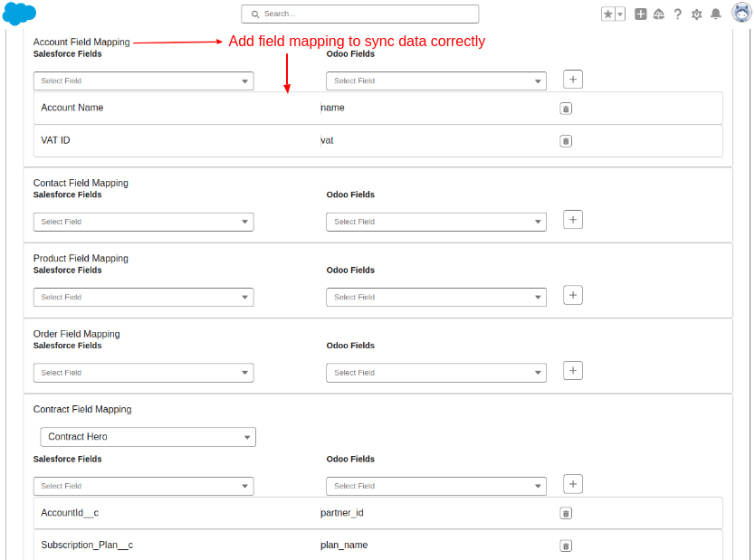Delete the VAT ID mapping row
Image resolution: width=755 pixels, height=560 pixels.
click(x=566, y=141)
